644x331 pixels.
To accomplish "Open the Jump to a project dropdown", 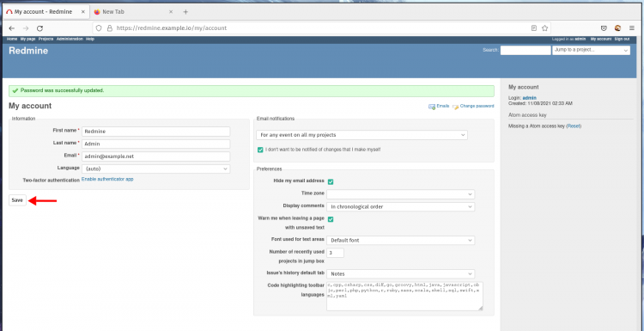I will coord(591,50).
